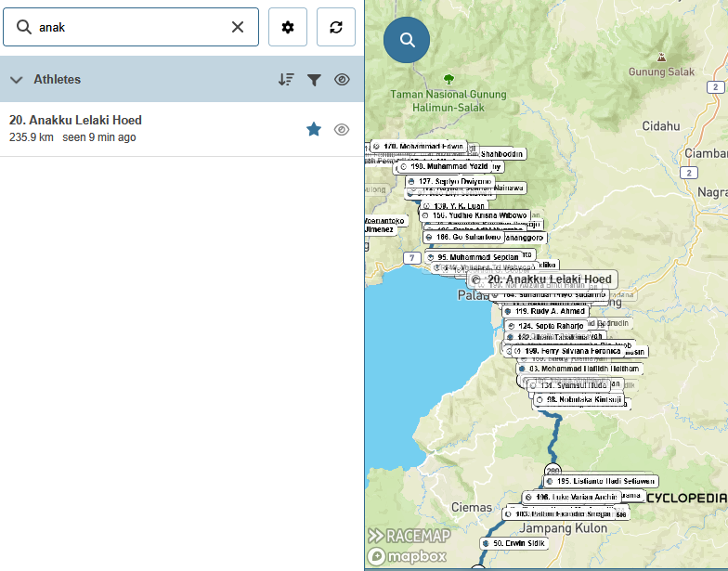Viewport: 728px width, 571px height.
Task: Select map marker 195. Listianto Hadi Setiawan
Action: pyautogui.click(x=602, y=481)
